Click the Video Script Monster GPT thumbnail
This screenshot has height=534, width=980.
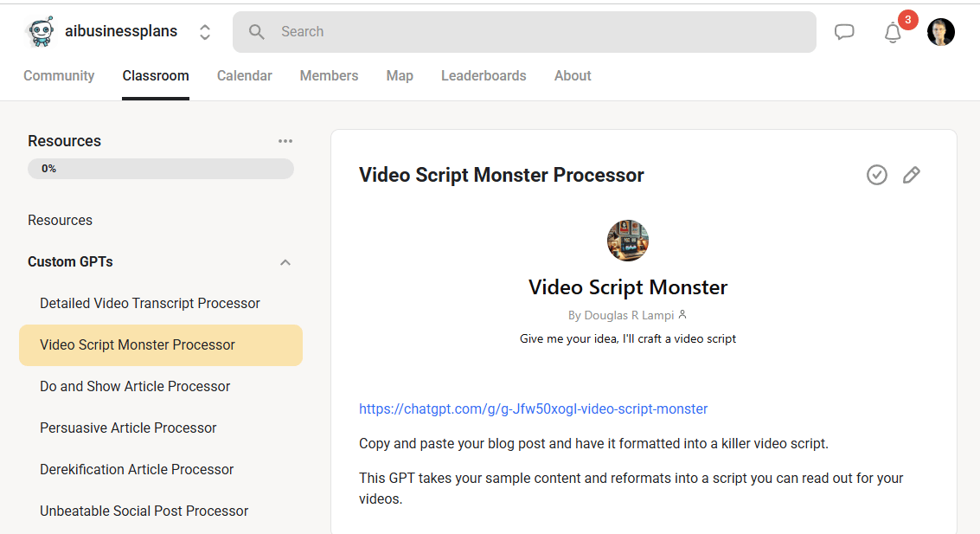tap(627, 240)
